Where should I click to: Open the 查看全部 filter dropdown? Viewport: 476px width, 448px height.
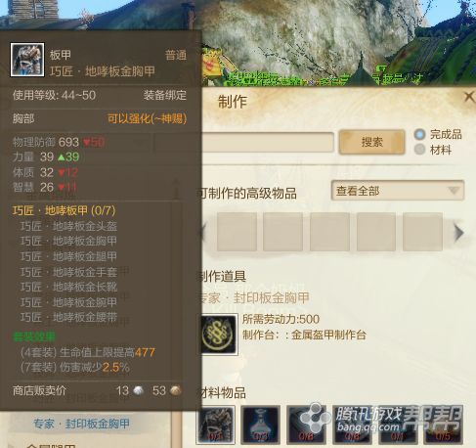[x=398, y=191]
